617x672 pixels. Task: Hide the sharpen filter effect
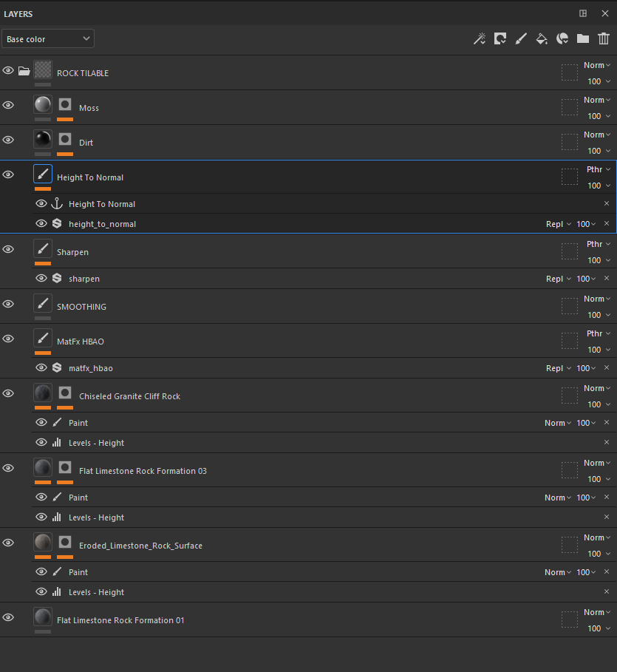(x=41, y=279)
